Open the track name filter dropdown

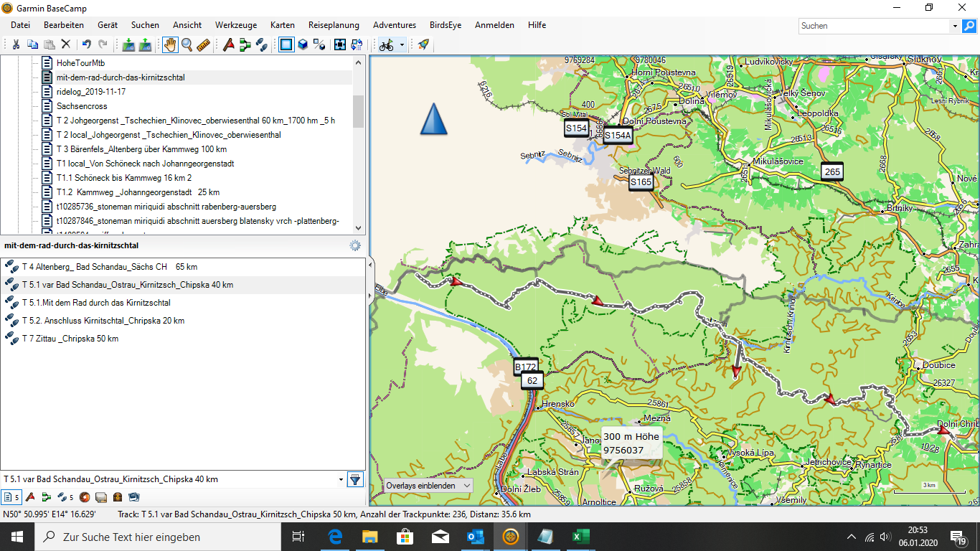[341, 479]
